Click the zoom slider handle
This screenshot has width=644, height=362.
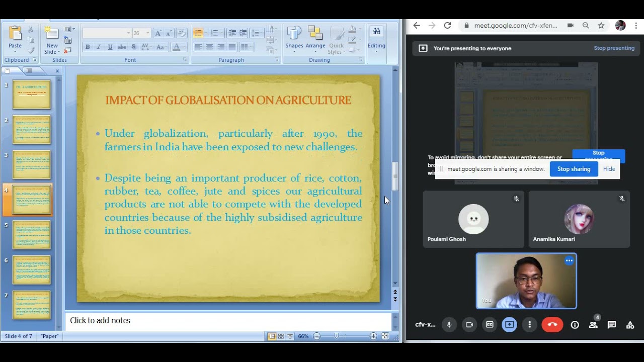coord(337,336)
